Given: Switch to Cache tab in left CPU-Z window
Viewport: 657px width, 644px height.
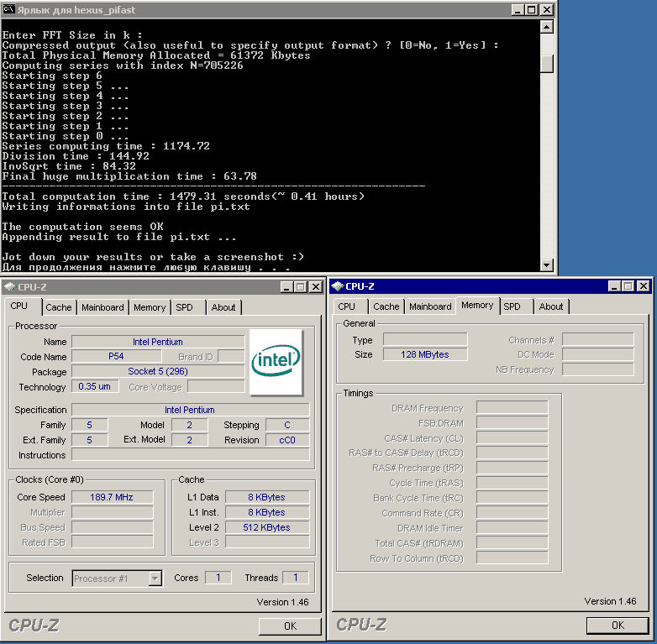Looking at the screenshot, I should tap(59, 307).
